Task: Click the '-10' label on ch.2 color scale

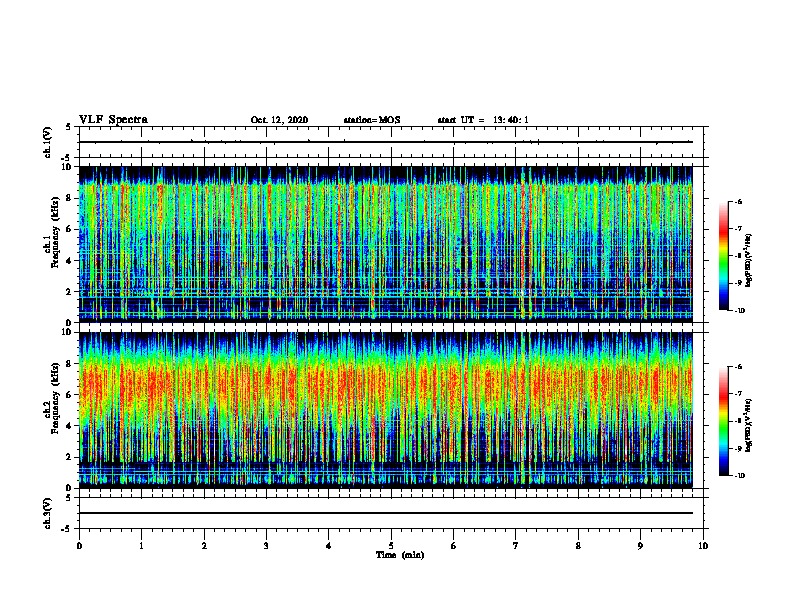Action: tap(739, 476)
